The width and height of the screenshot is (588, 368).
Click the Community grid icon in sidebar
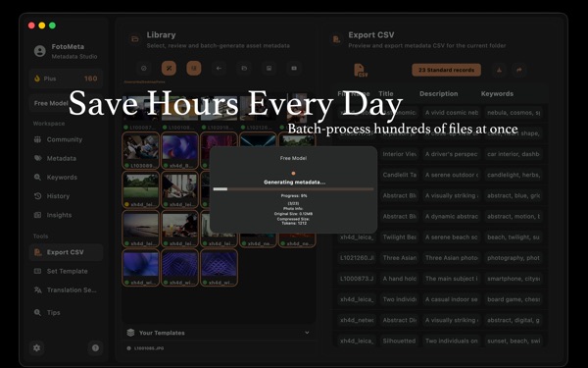coord(37,139)
